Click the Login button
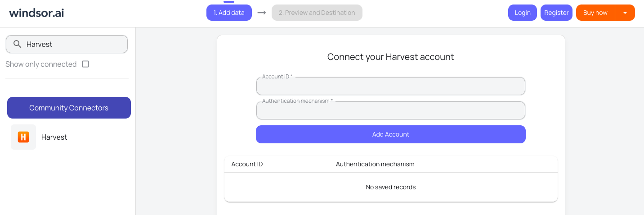 tap(523, 13)
